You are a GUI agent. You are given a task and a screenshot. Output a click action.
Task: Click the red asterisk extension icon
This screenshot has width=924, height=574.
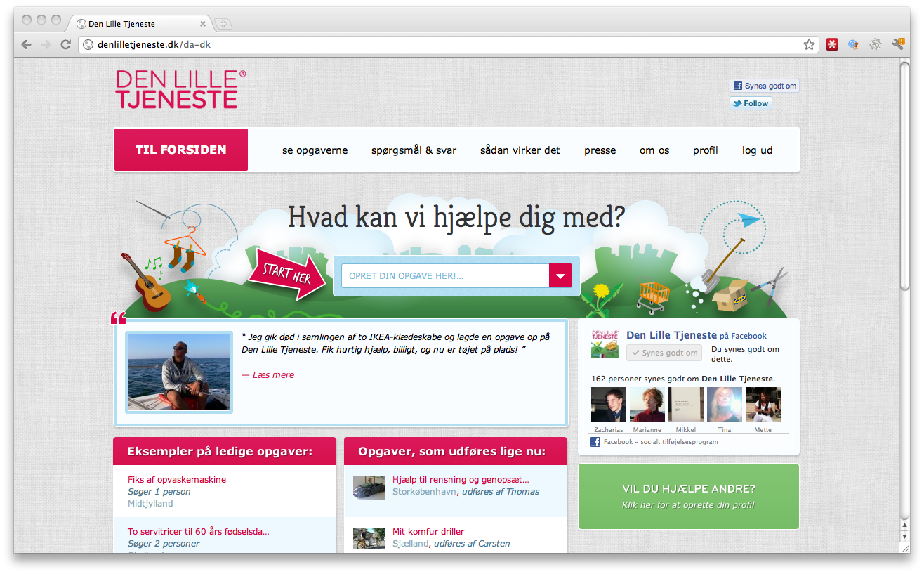point(832,44)
